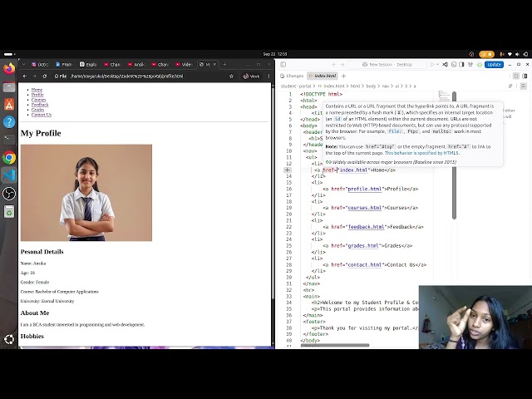
Task: Open the browser three-dot menu
Action: 268,76
